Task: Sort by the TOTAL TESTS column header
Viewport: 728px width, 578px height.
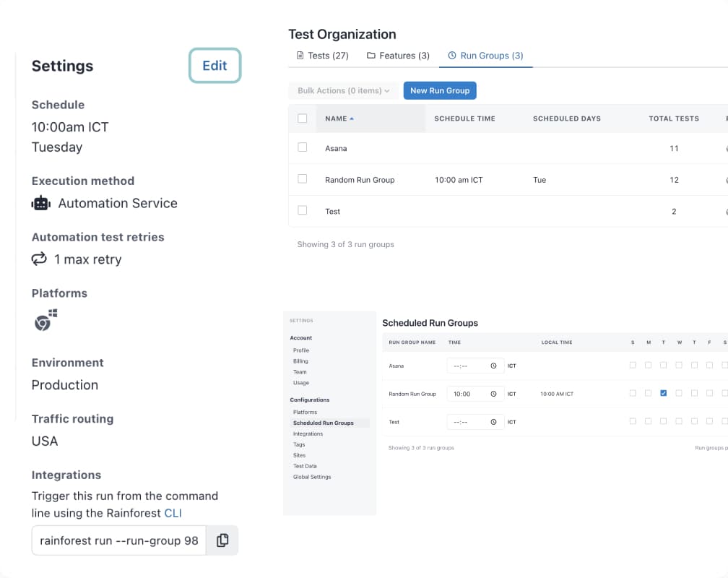Action: tap(674, 118)
